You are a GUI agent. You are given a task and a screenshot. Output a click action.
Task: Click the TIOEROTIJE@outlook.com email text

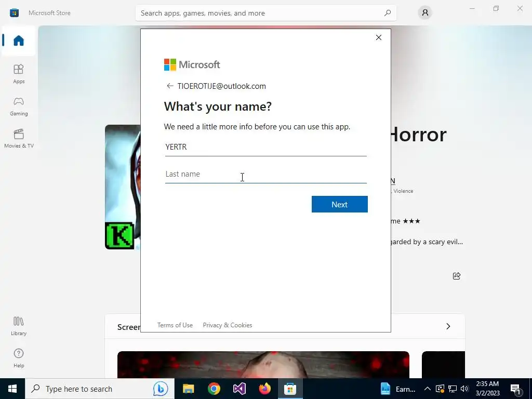pyautogui.click(x=221, y=86)
